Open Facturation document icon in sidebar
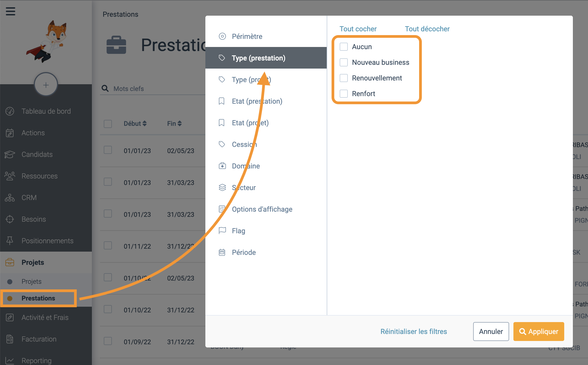Viewport: 588px width, 365px height. (10, 339)
